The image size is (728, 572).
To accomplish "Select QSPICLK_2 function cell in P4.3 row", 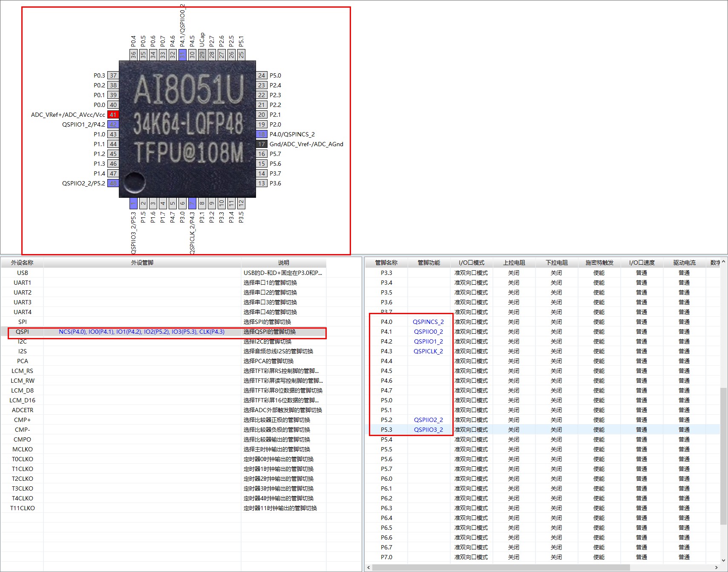I will coord(429,351).
